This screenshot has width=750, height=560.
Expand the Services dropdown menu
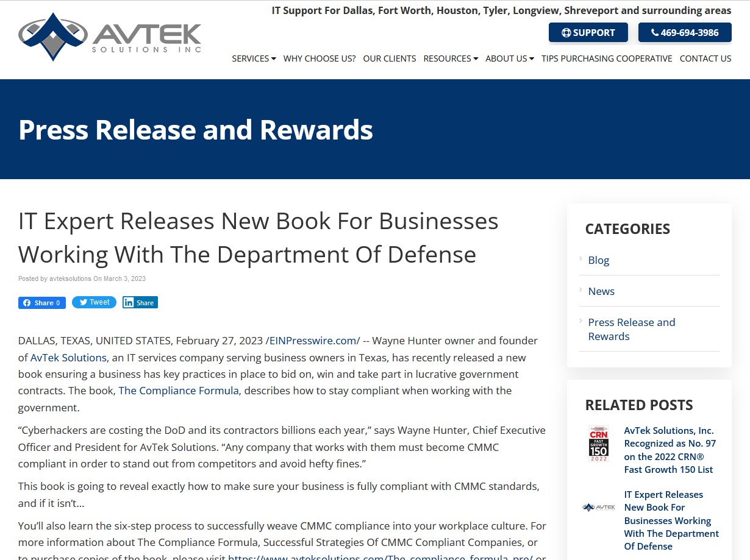coord(254,58)
